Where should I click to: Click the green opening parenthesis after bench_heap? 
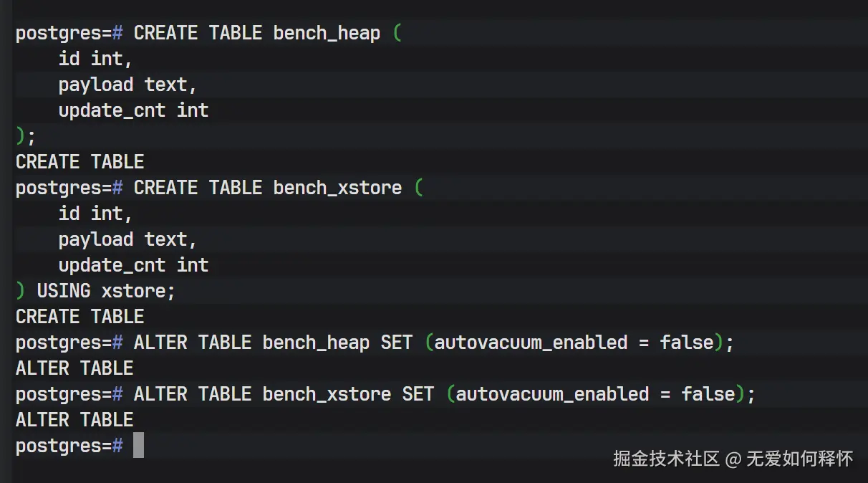(x=397, y=33)
